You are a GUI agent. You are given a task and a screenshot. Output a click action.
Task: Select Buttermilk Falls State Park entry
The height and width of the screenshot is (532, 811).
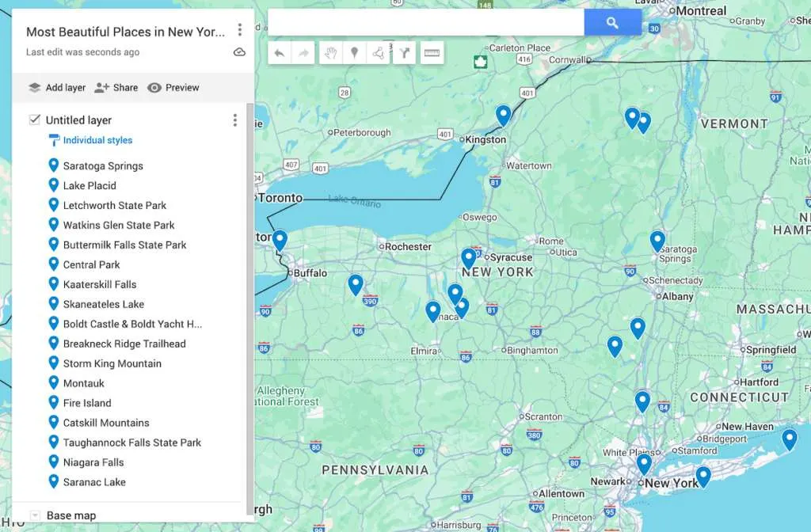point(124,245)
